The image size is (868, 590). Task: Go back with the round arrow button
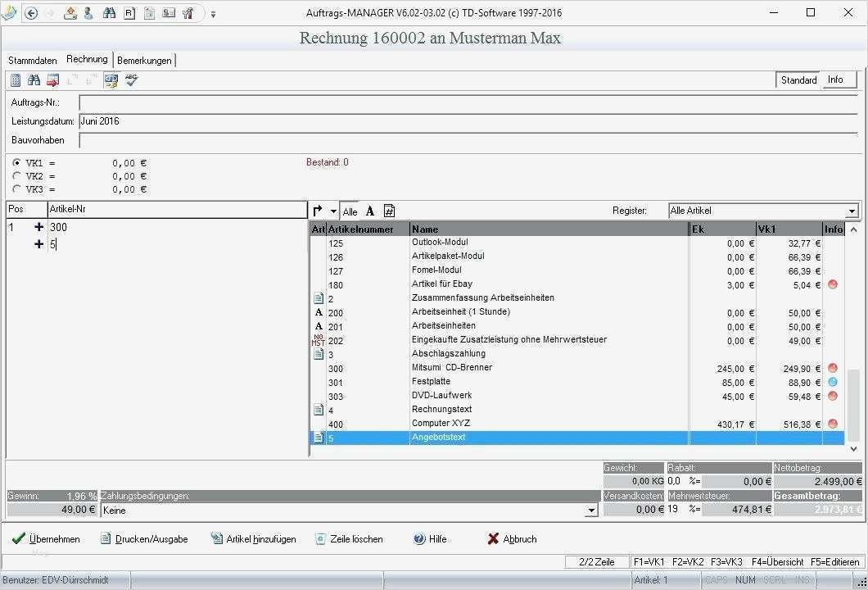[32, 13]
